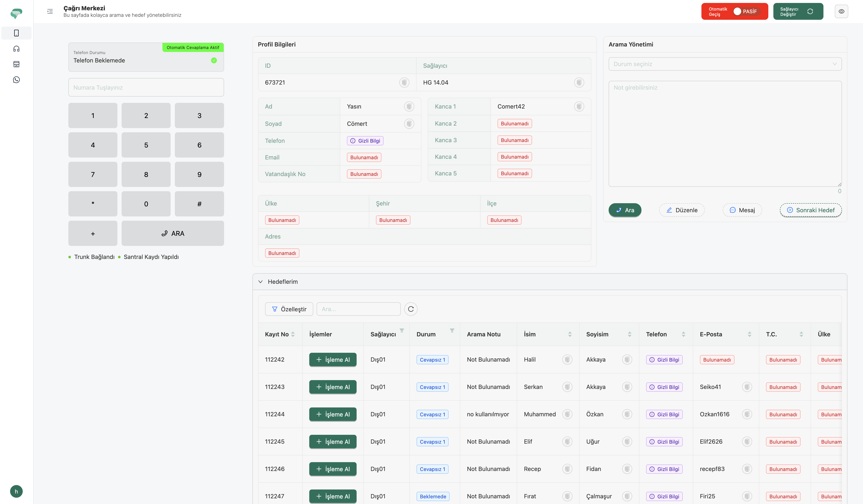
Task: Collapse the Hedeflerim section
Action: 260,282
